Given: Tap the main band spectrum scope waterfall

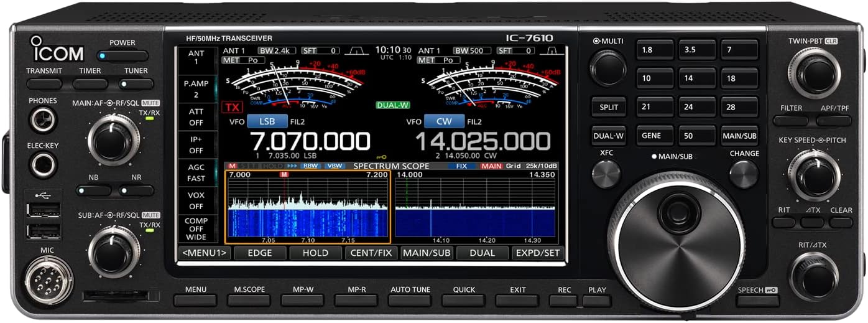Looking at the screenshot, I should [308, 222].
